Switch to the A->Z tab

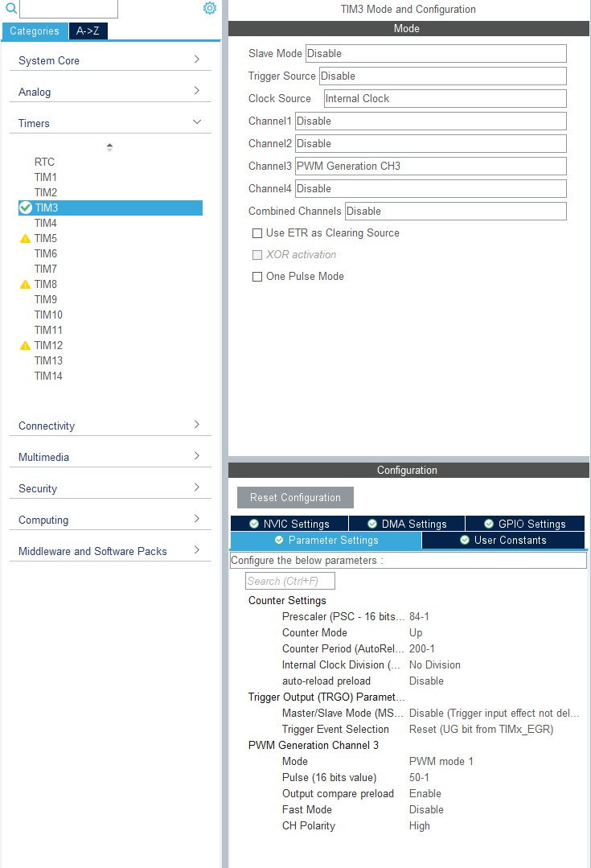(x=88, y=31)
